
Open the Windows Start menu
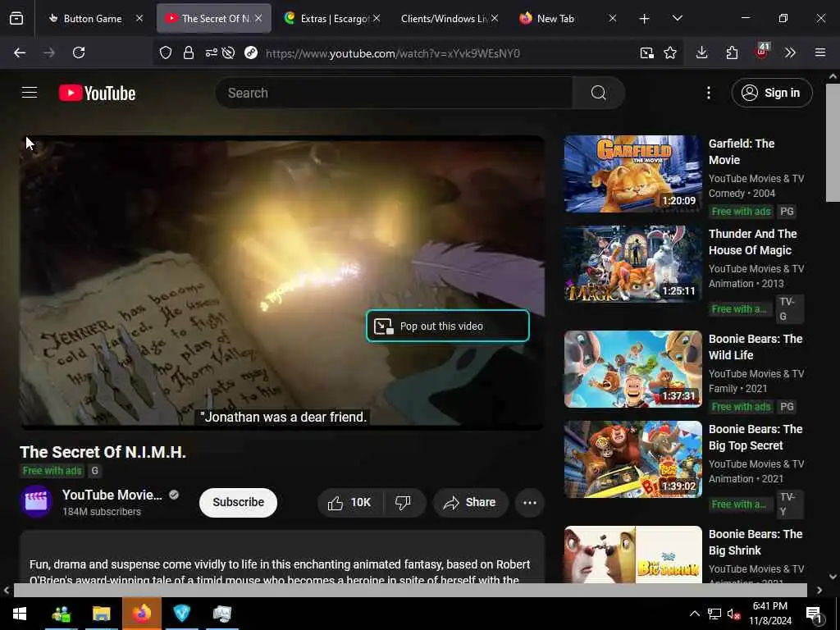pos(20,614)
